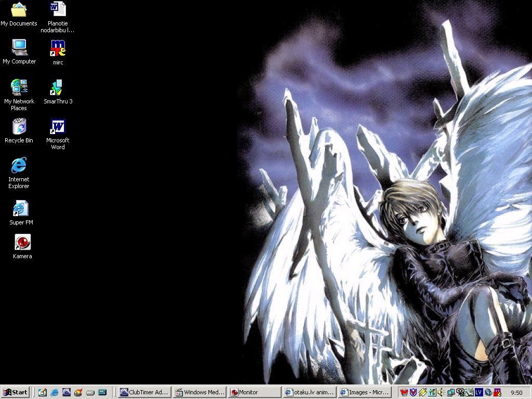Launch Internet Explorer from Quick Launch bar
The image size is (532, 399).
(54, 392)
